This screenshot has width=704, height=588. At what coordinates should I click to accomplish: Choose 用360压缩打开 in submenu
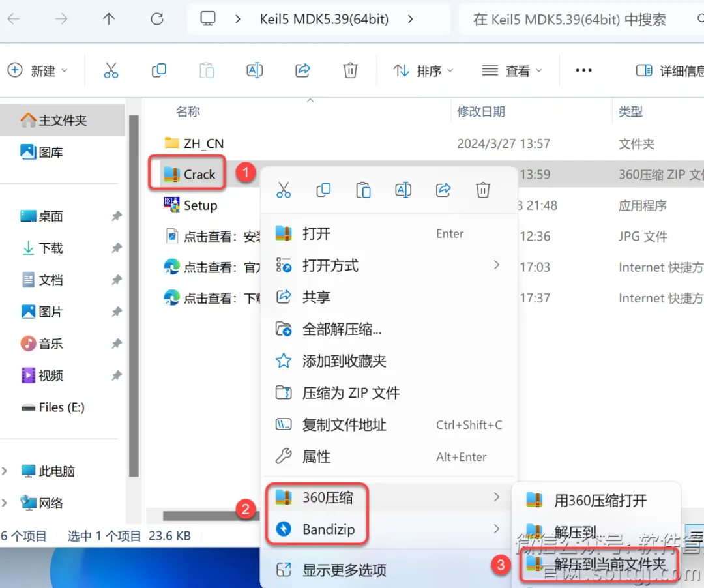[596, 500]
